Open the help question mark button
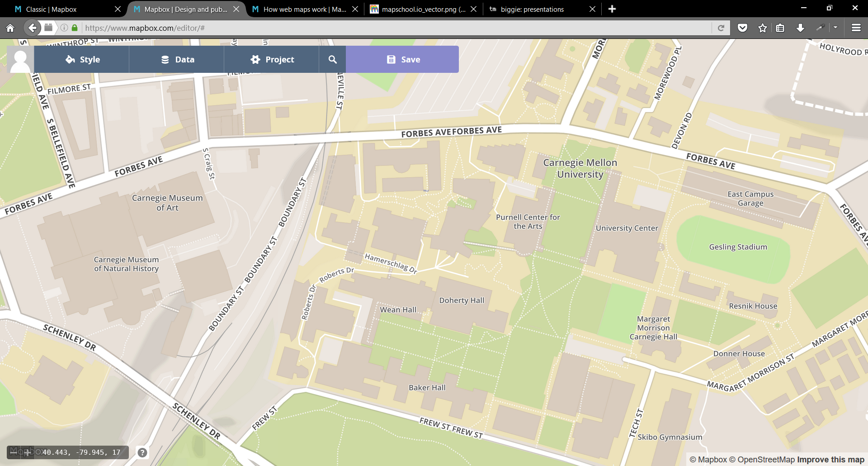 pyautogui.click(x=142, y=452)
